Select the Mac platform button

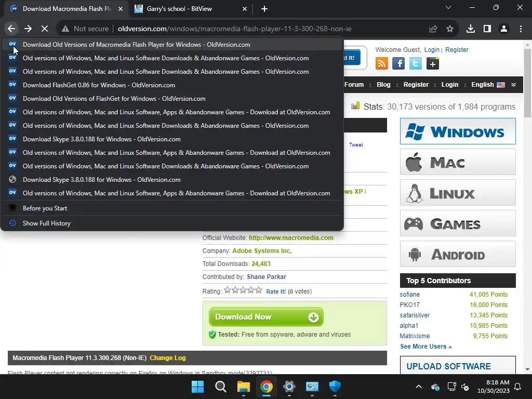[458, 162]
